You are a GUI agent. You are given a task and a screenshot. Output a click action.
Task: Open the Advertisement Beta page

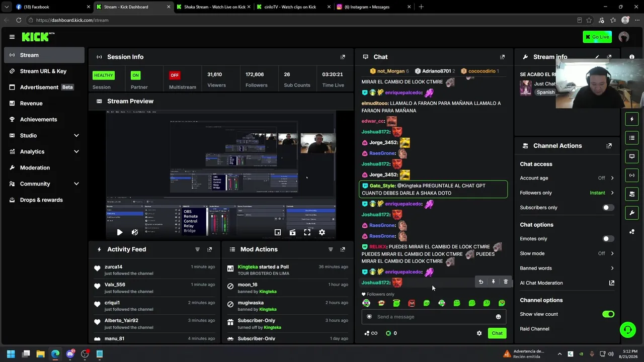click(44, 87)
